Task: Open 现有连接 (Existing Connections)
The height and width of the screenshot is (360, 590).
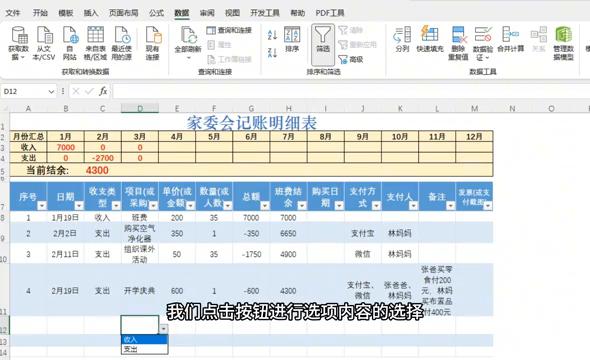Action: point(153,43)
